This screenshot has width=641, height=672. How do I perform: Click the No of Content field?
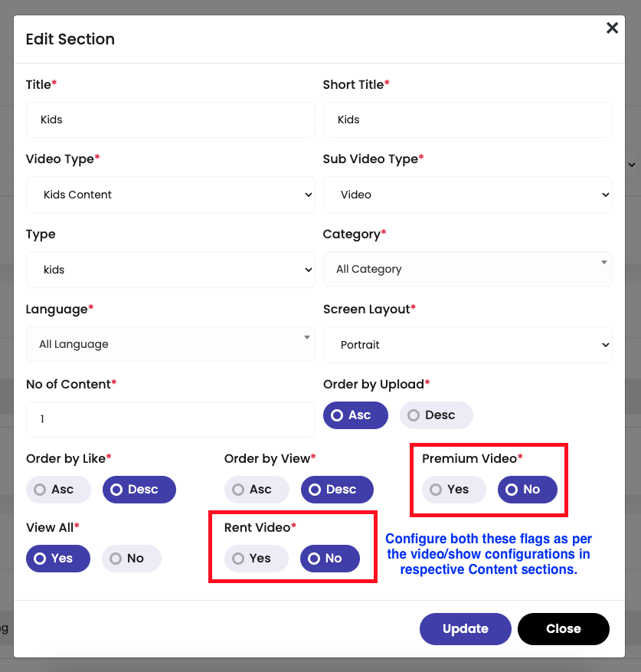(171, 419)
